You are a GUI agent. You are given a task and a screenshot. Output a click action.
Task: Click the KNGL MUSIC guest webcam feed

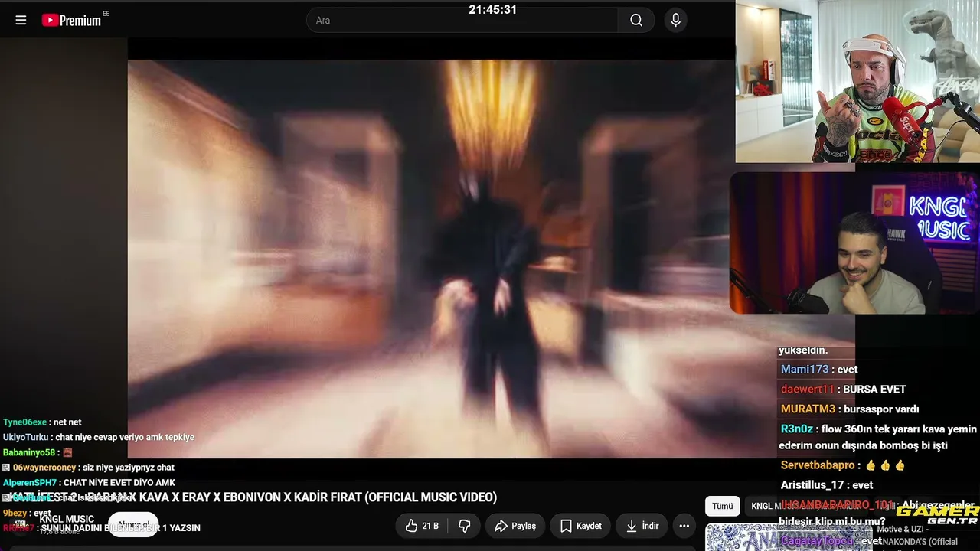pos(854,243)
